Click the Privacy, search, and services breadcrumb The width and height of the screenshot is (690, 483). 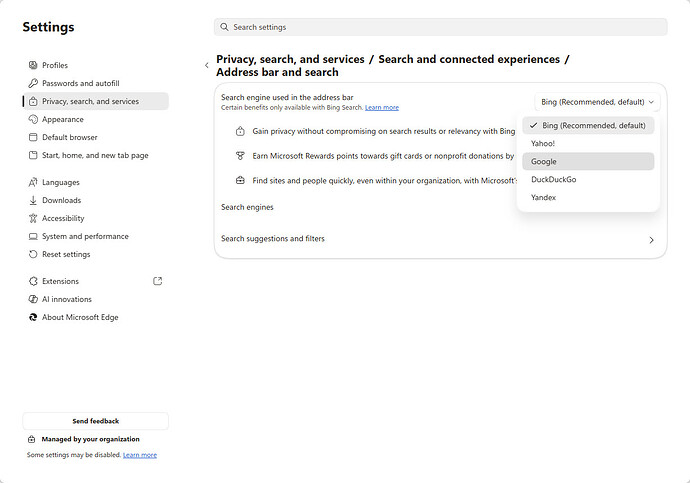tap(290, 59)
